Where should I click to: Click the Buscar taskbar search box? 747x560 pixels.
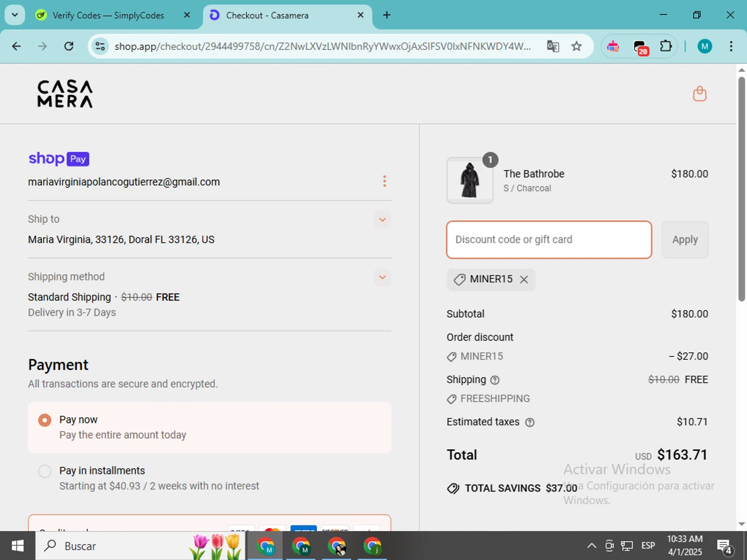click(140, 546)
